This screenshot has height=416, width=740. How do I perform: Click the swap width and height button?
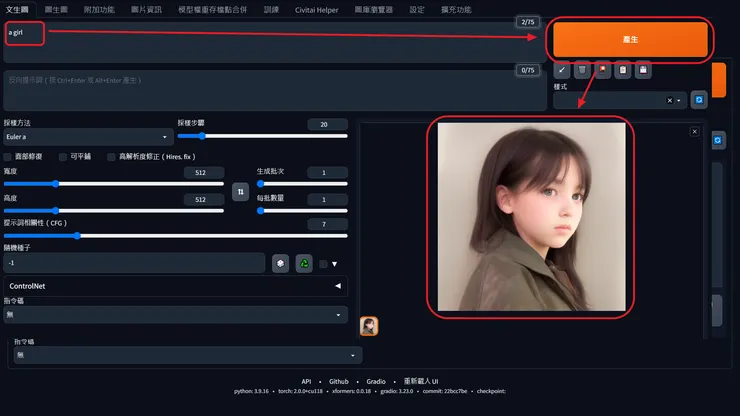pyautogui.click(x=240, y=192)
